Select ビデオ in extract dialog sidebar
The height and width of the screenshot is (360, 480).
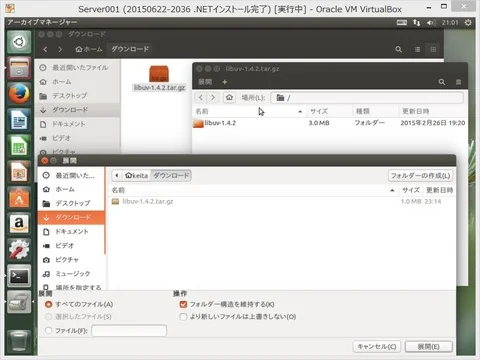click(71, 246)
